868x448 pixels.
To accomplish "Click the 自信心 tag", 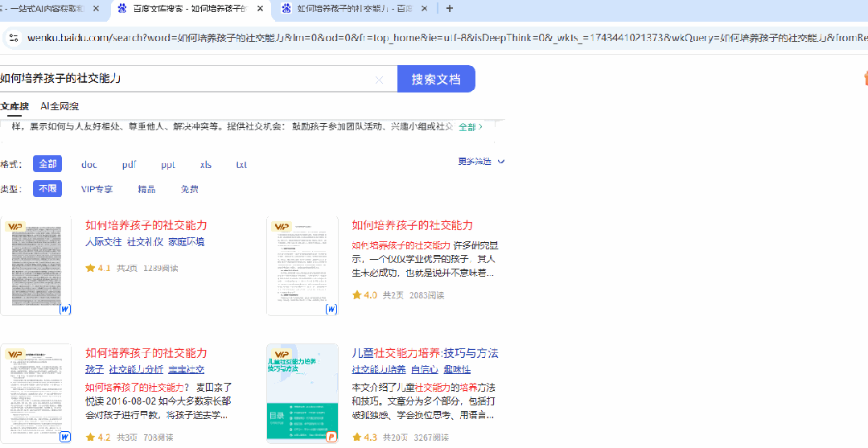I will [x=425, y=369].
